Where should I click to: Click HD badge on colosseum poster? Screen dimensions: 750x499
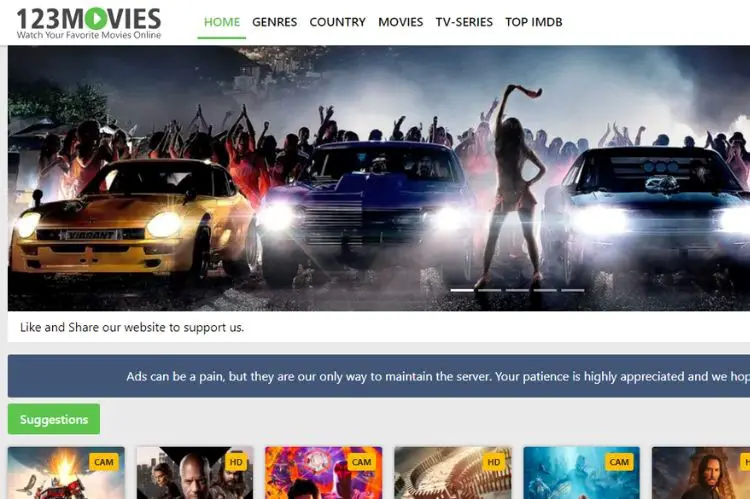point(494,462)
